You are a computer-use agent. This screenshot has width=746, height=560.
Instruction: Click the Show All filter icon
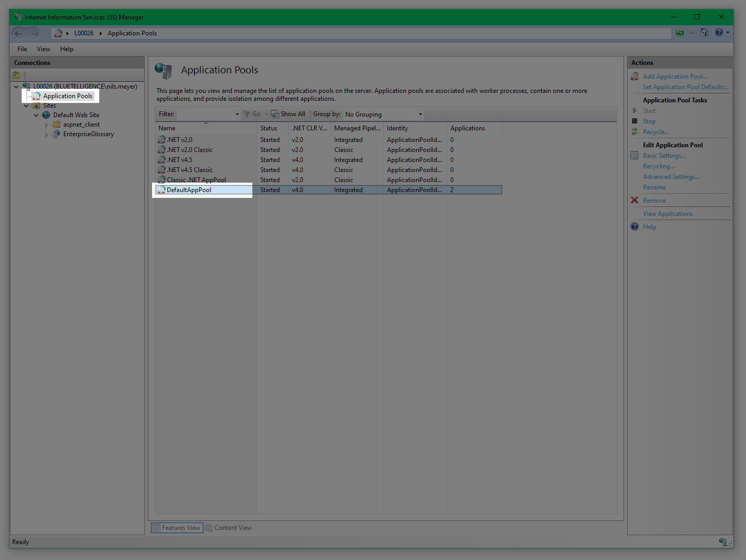[x=275, y=114]
